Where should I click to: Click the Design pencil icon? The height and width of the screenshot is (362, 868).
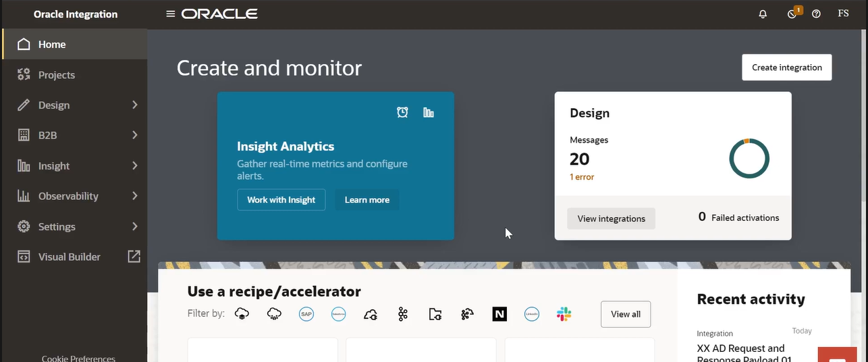[x=24, y=105]
